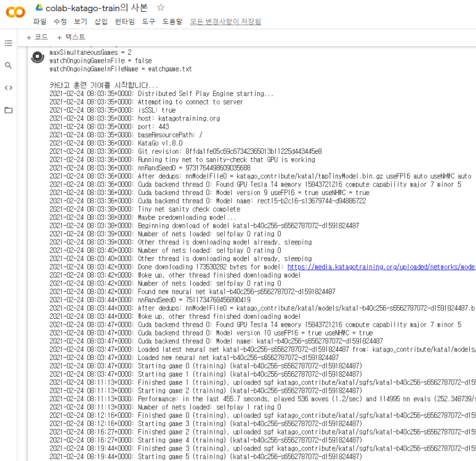Click the Colab logo
The height and width of the screenshot is (461, 476).
click(15, 12)
